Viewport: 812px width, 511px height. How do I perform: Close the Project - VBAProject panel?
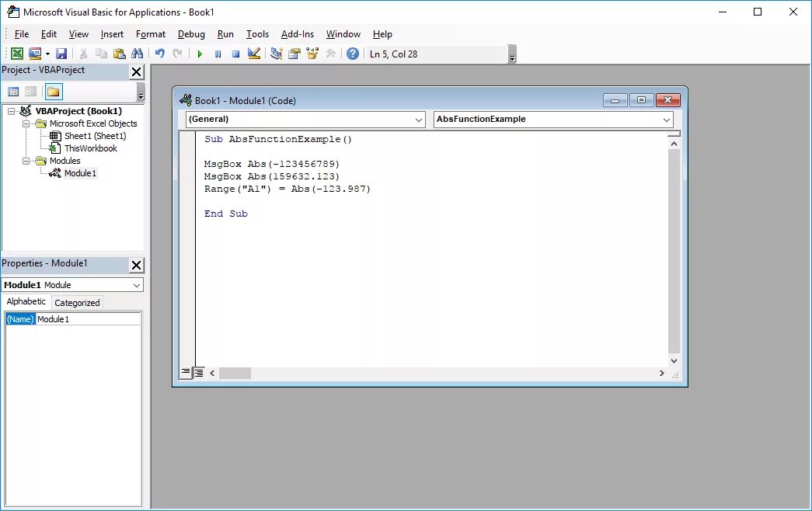coord(136,72)
